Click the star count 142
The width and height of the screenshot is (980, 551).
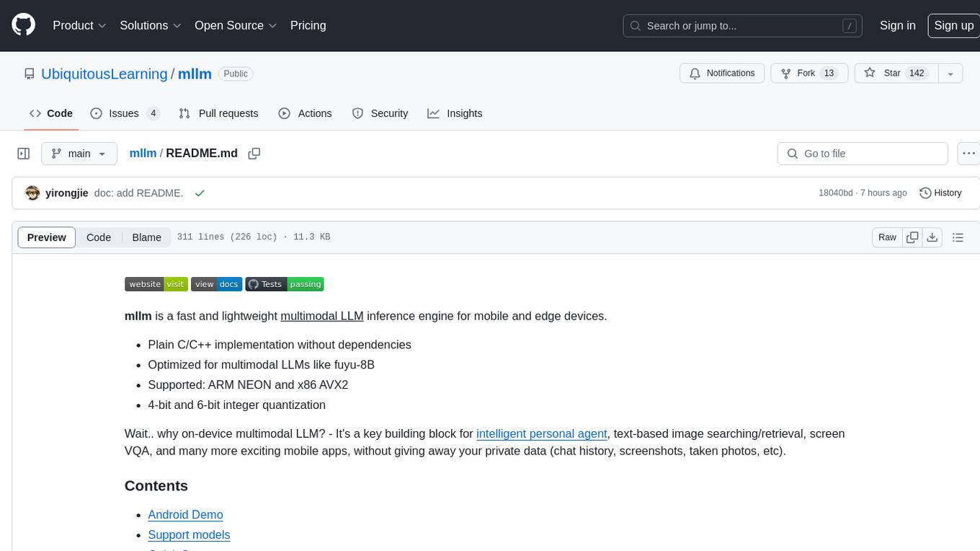click(917, 74)
